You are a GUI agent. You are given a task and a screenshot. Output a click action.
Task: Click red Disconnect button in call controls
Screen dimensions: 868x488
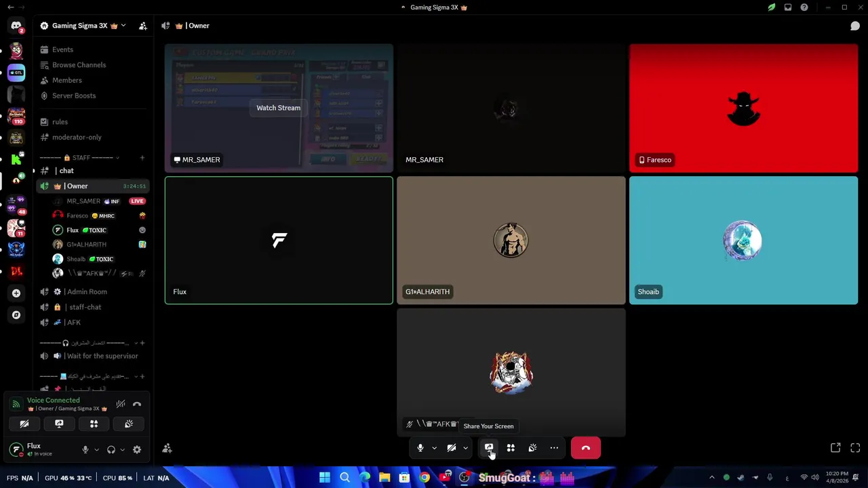click(x=586, y=448)
